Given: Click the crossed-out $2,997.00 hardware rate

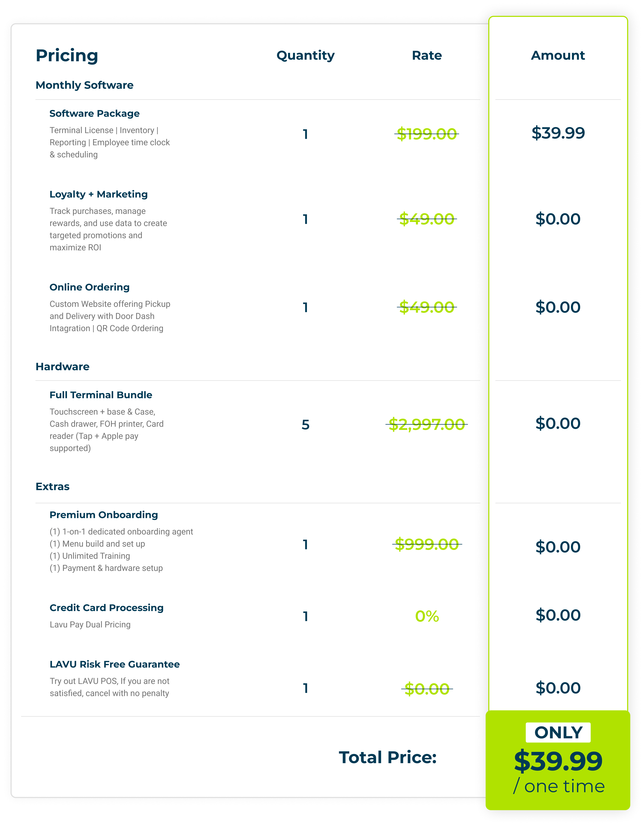Looking at the screenshot, I should 427,424.
